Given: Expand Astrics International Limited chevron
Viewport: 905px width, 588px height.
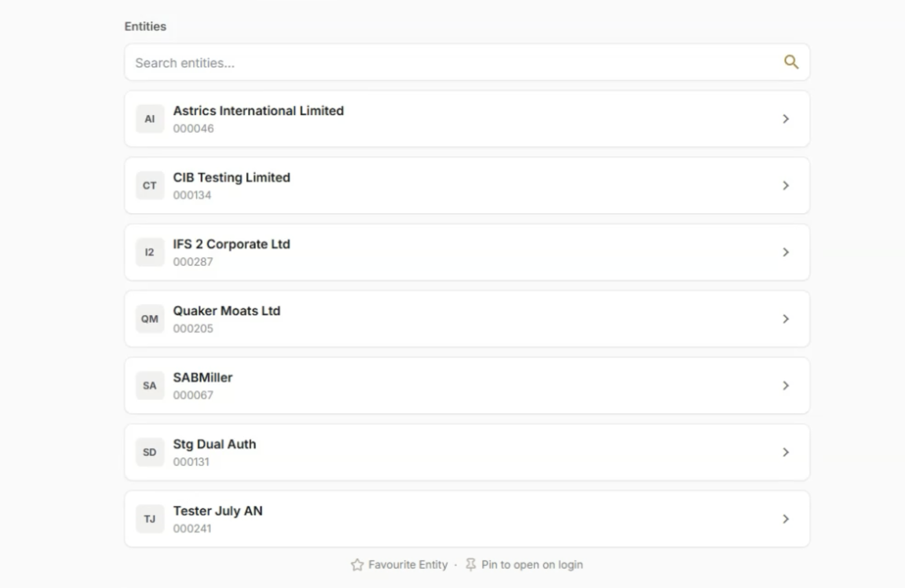Looking at the screenshot, I should point(786,119).
